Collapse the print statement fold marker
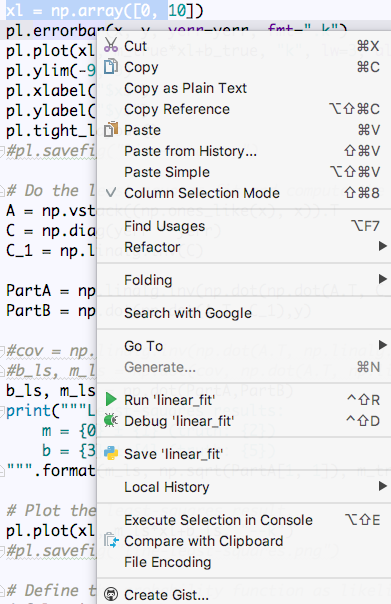Viewport: 391px width, 604px height. [2, 410]
